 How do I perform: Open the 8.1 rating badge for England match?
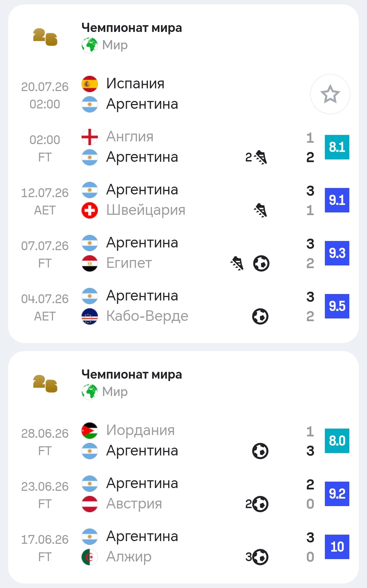(x=337, y=147)
